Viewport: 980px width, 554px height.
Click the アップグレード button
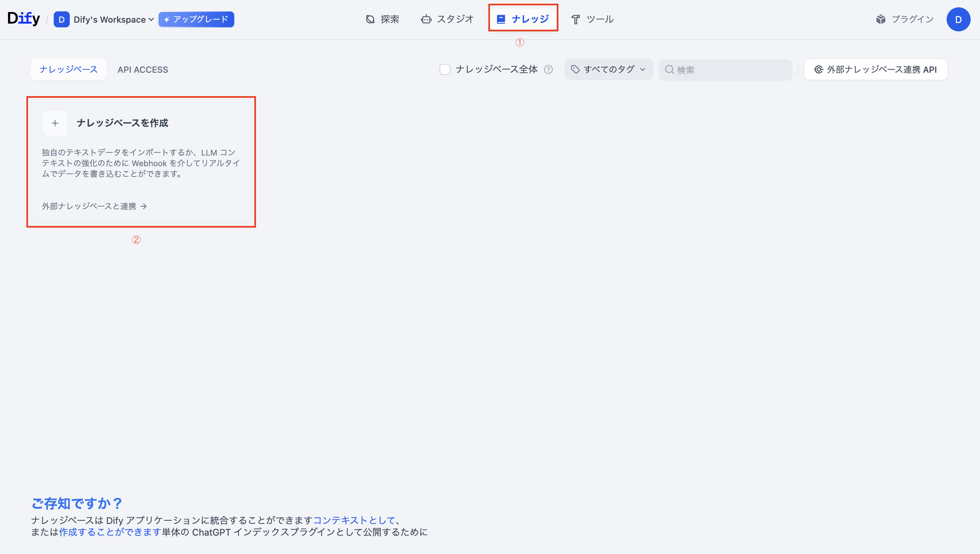click(x=196, y=19)
